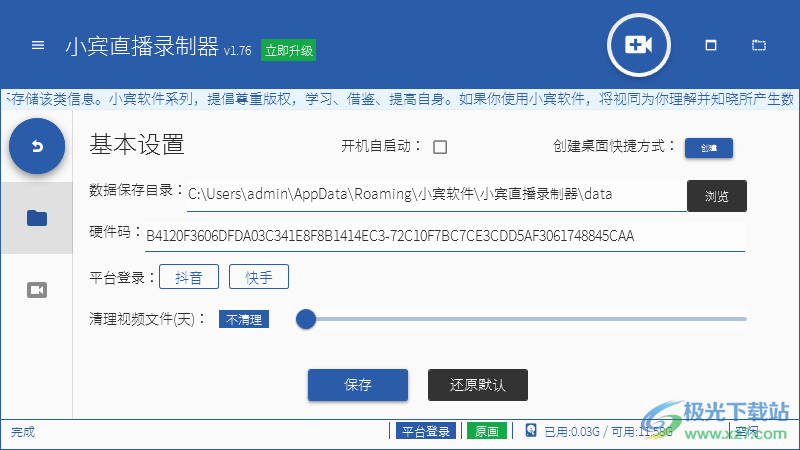
Task: Click the 硬件码 hardware code field
Action: (x=444, y=236)
